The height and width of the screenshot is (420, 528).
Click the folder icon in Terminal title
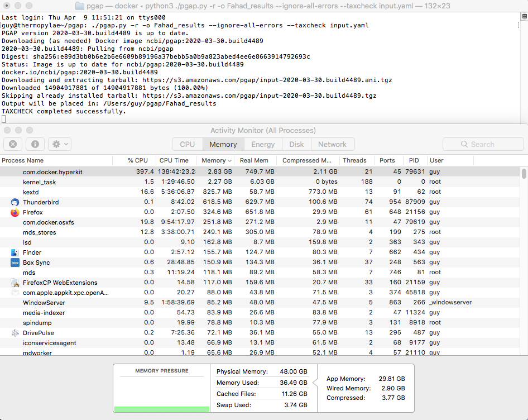(x=79, y=6)
